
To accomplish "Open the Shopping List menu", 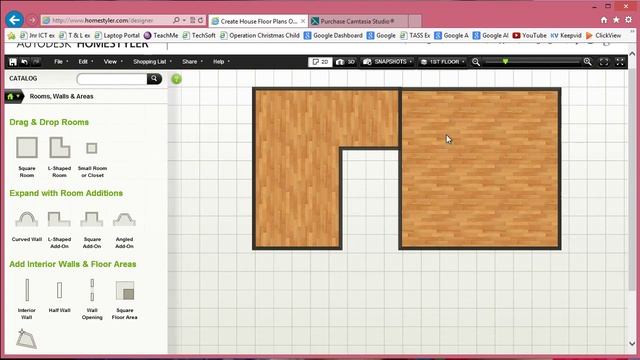I will (x=152, y=62).
